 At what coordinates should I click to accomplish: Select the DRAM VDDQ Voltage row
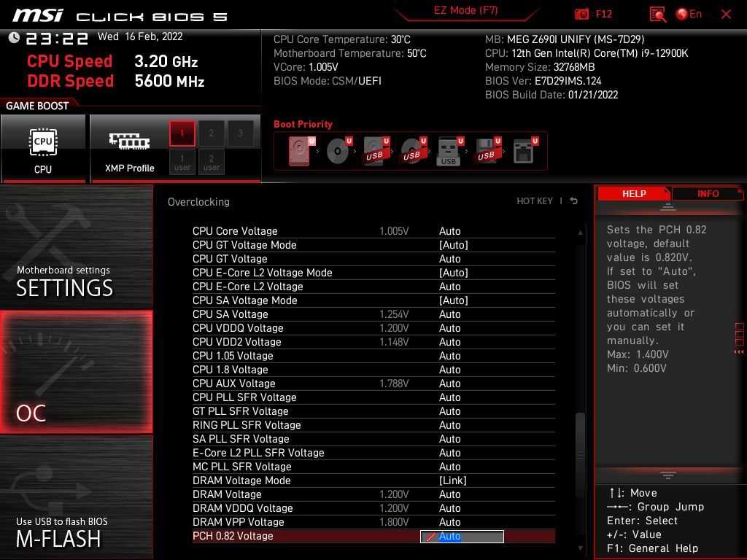(x=373, y=507)
